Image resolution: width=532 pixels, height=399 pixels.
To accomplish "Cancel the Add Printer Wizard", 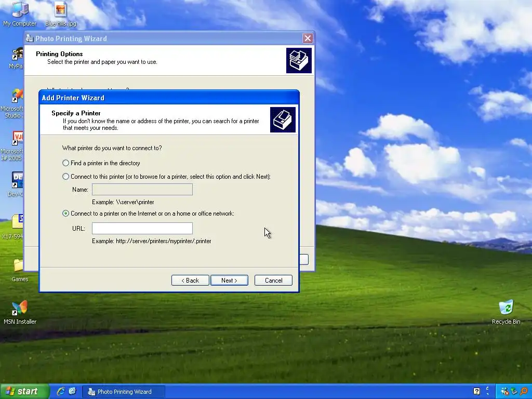I will [x=273, y=280].
